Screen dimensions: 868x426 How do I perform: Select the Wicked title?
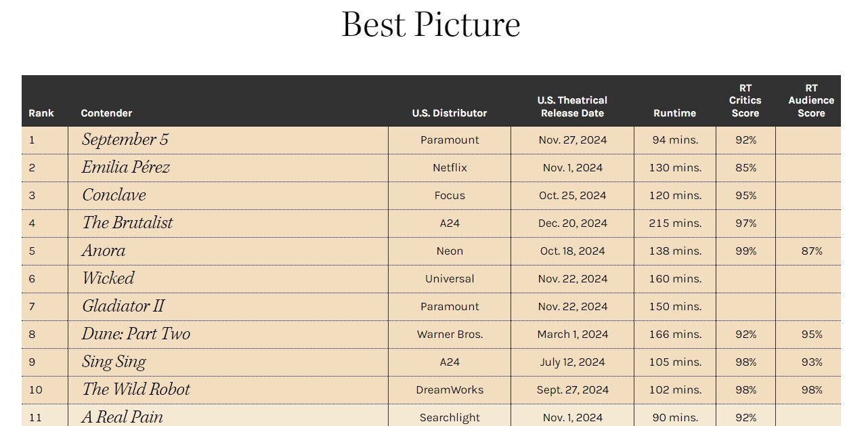click(108, 278)
